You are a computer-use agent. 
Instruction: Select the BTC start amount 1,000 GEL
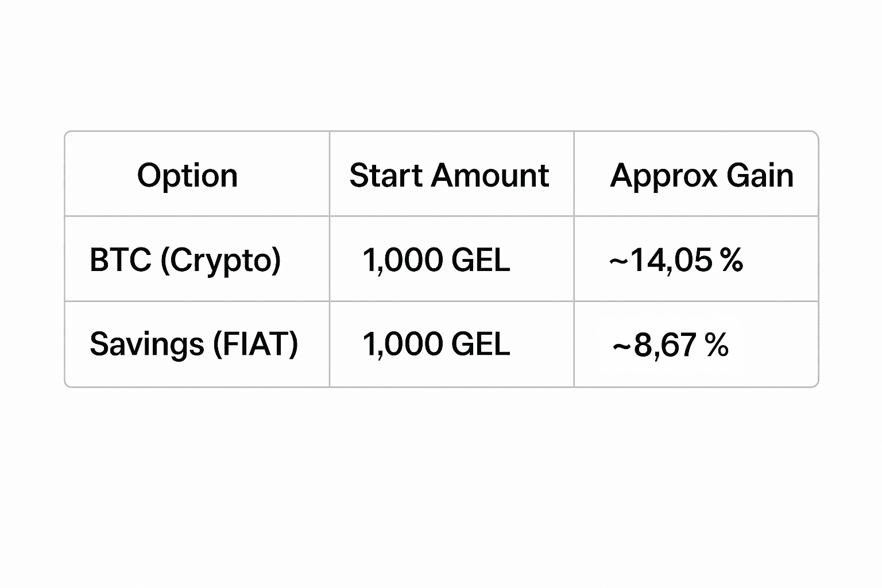tap(436, 260)
